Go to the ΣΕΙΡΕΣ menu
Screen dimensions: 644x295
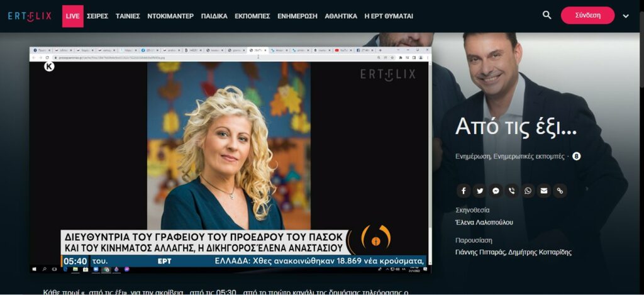coord(97,16)
